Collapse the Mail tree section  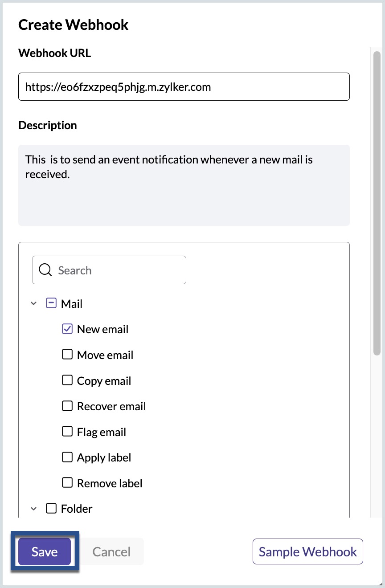33,304
